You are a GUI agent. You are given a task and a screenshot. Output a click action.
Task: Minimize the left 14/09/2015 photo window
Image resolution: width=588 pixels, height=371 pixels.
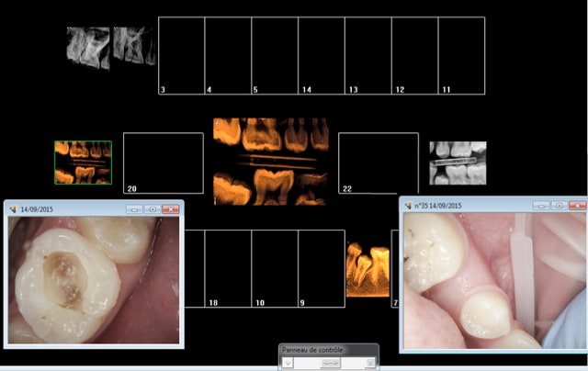(135, 209)
